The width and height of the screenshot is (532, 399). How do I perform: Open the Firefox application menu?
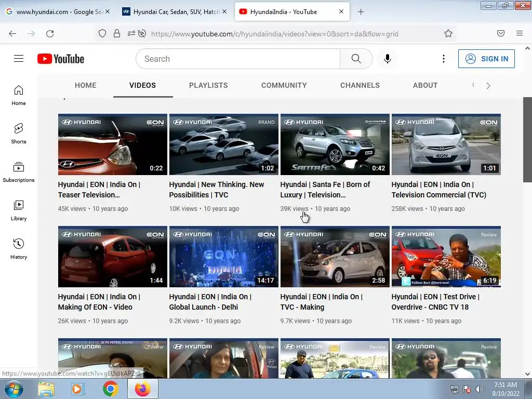pyautogui.click(x=520, y=33)
